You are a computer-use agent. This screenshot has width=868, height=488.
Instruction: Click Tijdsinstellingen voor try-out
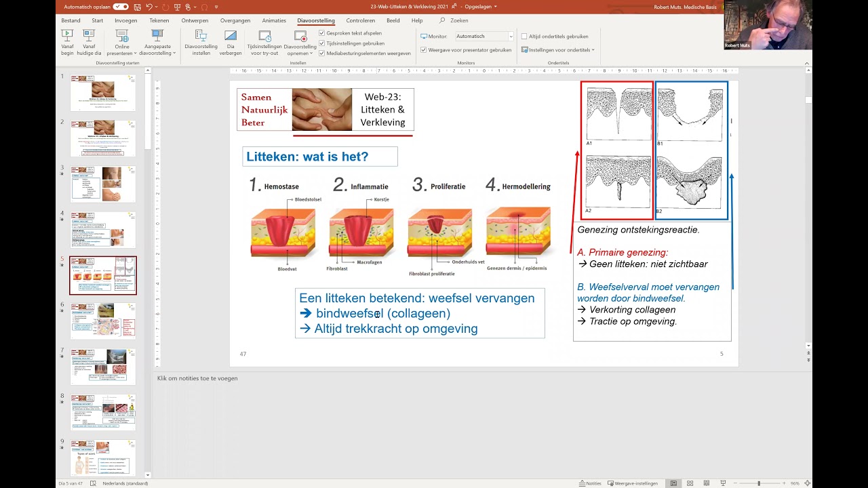tap(264, 42)
